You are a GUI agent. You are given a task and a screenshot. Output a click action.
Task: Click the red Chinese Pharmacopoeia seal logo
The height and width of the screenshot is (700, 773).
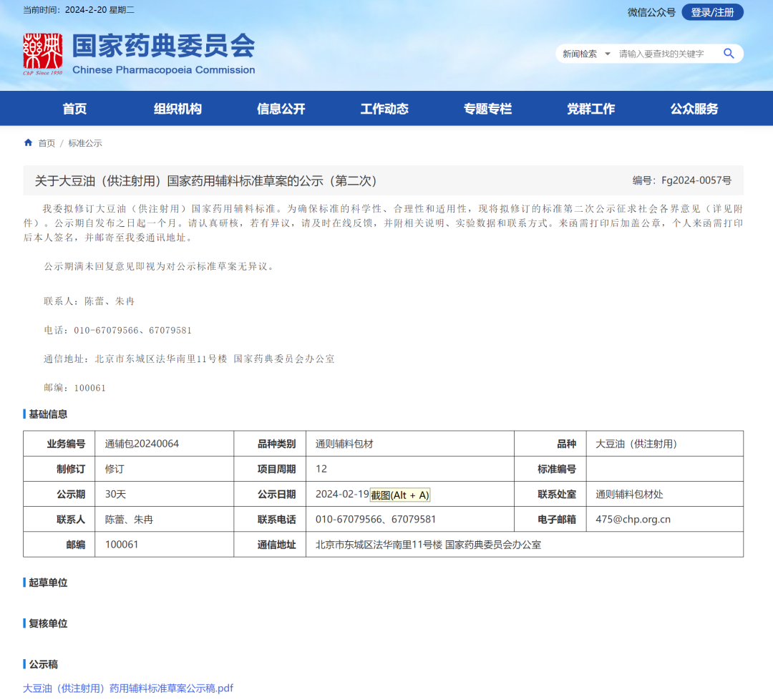pos(43,53)
